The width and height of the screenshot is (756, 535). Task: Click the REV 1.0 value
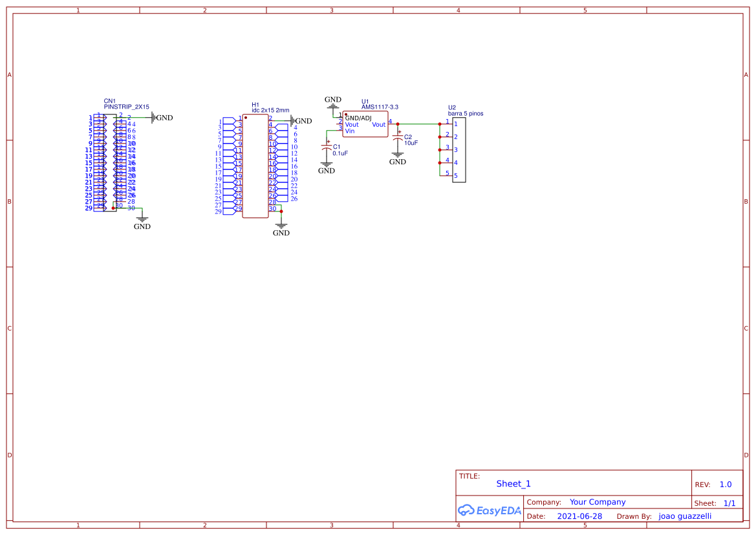pos(726,485)
